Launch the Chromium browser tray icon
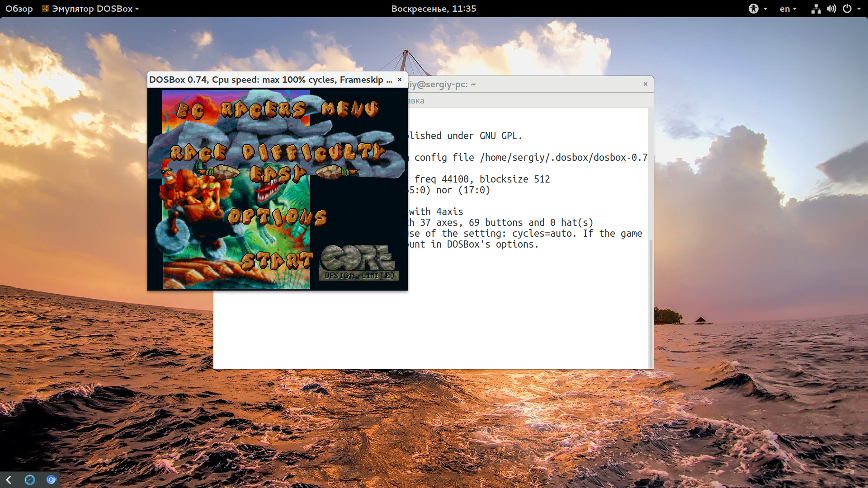Screen dimensions: 868x488 [x=51, y=480]
